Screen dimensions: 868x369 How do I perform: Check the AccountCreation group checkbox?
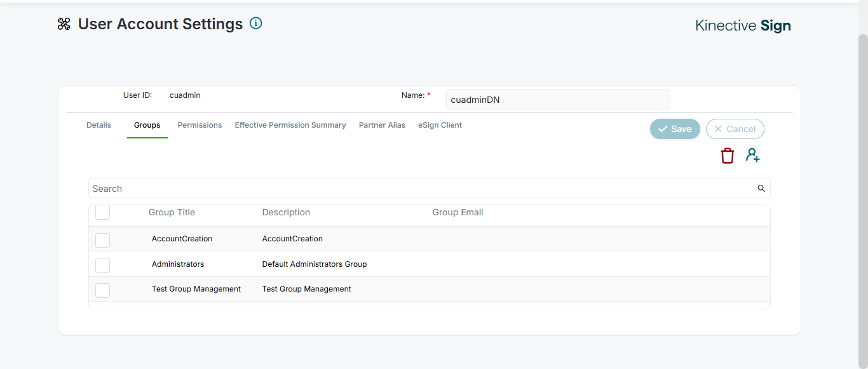point(102,239)
